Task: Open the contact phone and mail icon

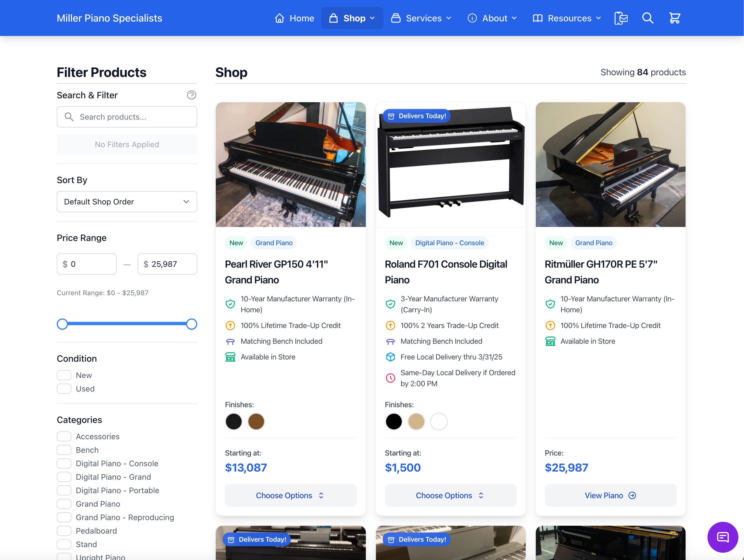Action: (x=621, y=18)
